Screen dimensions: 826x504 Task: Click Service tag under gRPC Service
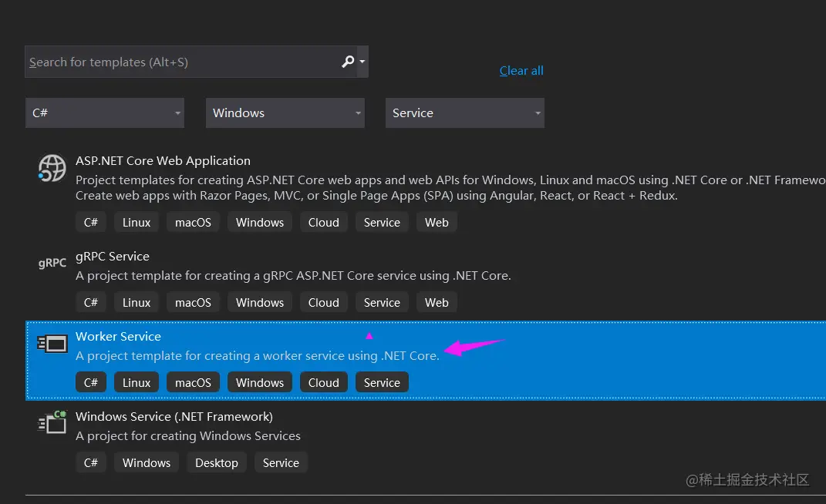coord(382,302)
